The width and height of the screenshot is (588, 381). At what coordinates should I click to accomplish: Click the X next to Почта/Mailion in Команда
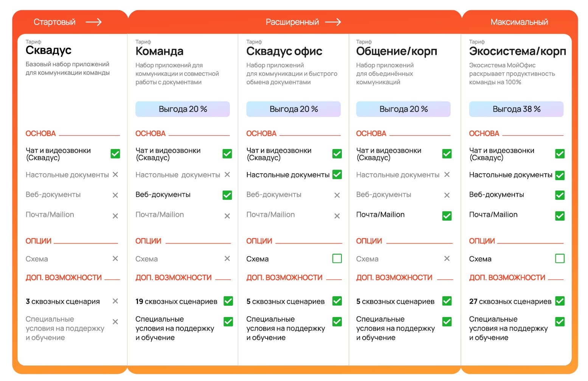227,216
